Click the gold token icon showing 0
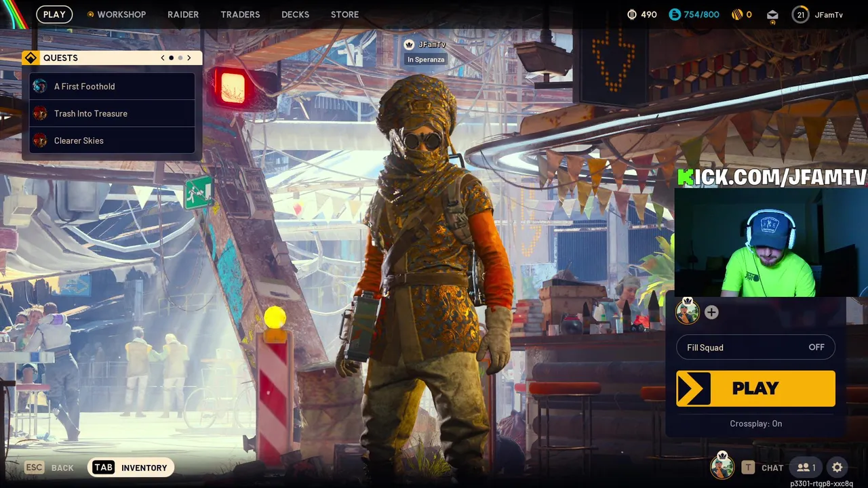 pyautogui.click(x=737, y=14)
